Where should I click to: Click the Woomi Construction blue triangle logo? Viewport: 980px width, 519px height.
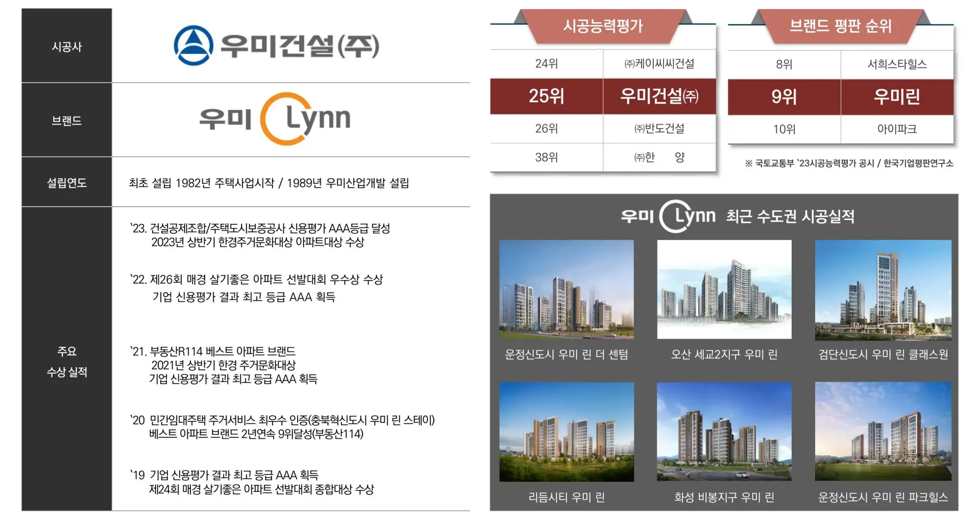tap(193, 45)
